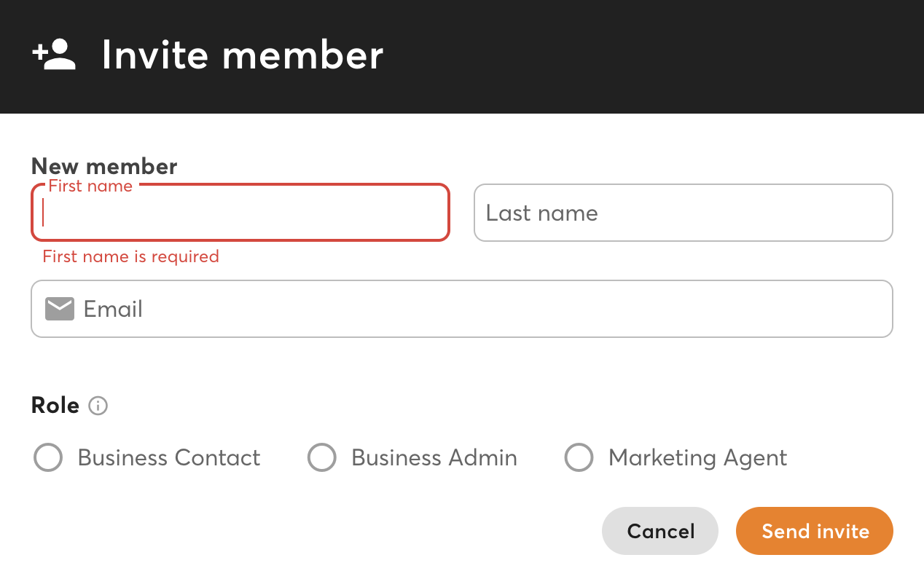Click the add-person icon in the header
The image size is (924, 587).
55,55
